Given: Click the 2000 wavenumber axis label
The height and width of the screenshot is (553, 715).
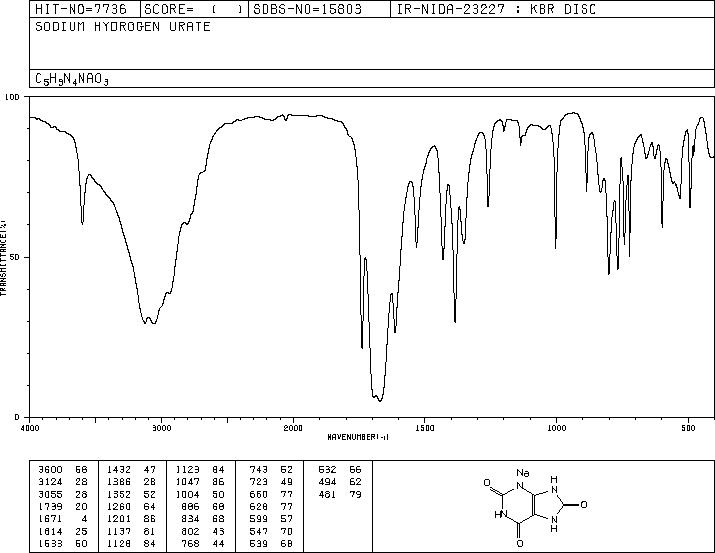Looking at the screenshot, I should (293, 428).
